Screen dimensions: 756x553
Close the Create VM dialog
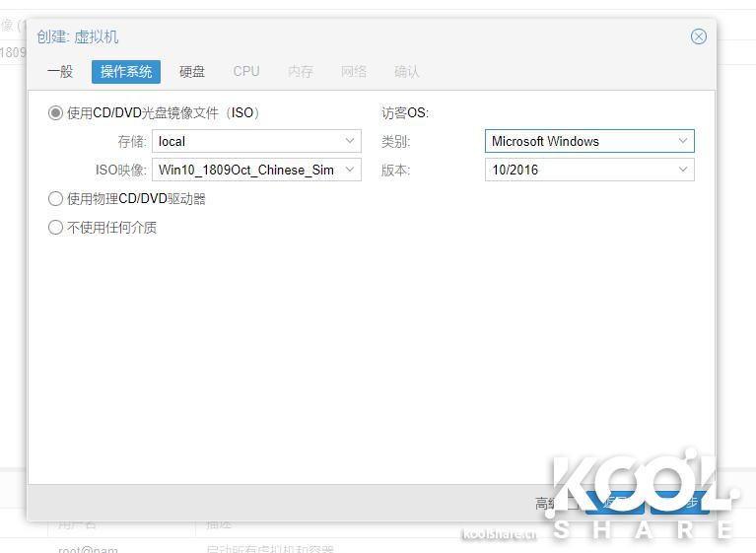698,36
